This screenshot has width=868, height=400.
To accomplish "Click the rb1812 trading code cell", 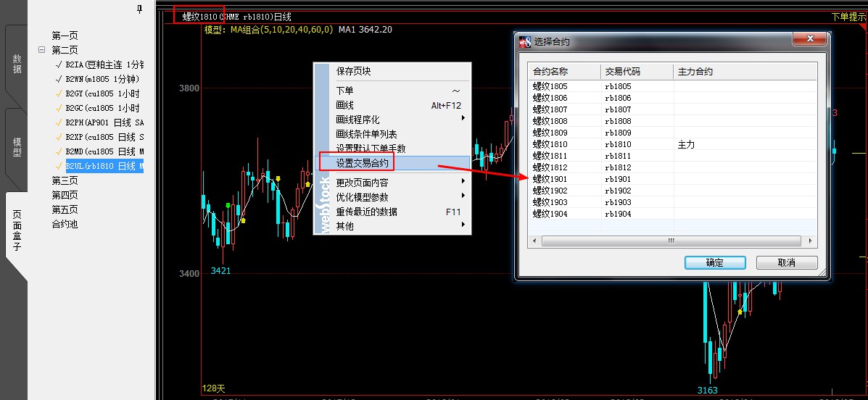I will 618,167.
